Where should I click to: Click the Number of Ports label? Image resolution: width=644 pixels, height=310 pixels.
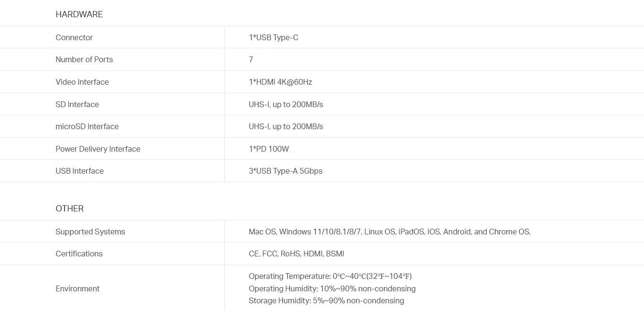pyautogui.click(x=84, y=59)
